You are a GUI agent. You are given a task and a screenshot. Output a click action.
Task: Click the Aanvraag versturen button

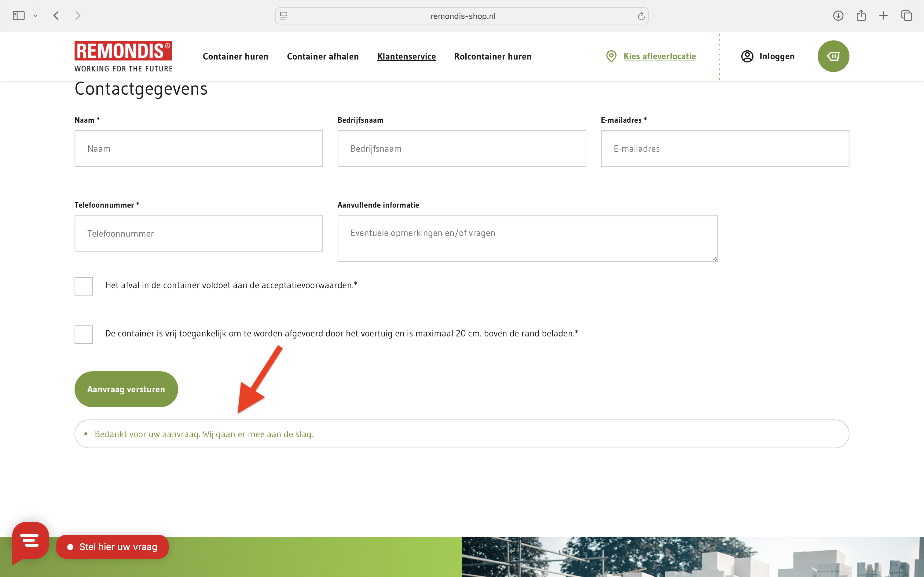126,389
